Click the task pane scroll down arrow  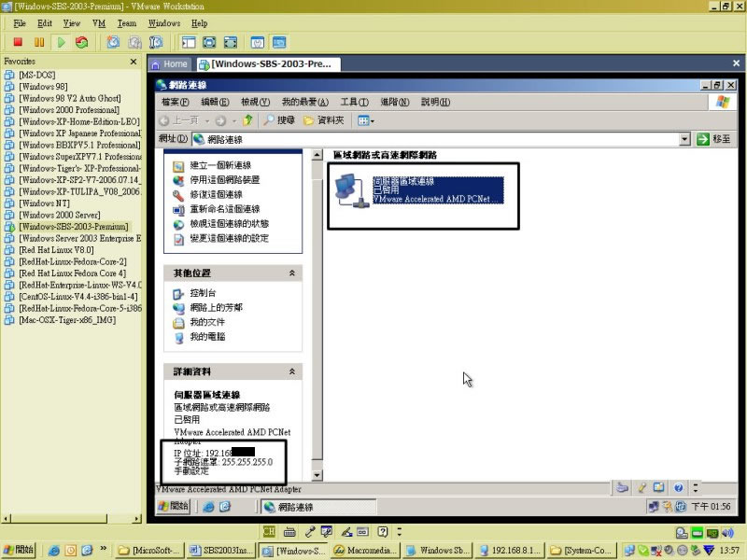317,475
